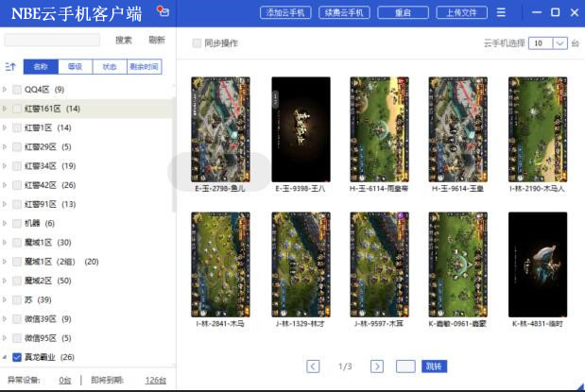Open cloud phone thumbnail I-林-2190
This screenshot has height=392, width=585.
point(538,129)
